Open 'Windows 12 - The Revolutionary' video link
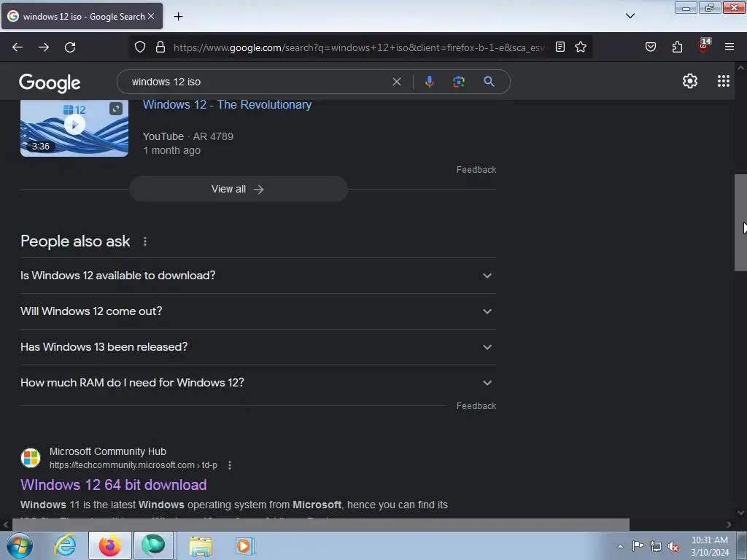The image size is (747, 560). (x=228, y=105)
